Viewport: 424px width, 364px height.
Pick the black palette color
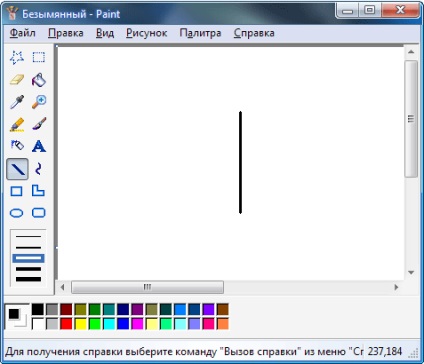(x=38, y=309)
